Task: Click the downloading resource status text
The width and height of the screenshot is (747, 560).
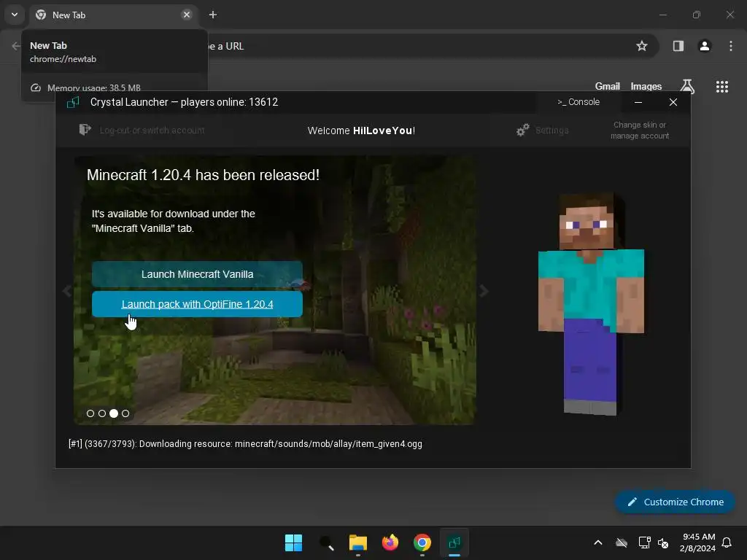Action: click(x=245, y=444)
